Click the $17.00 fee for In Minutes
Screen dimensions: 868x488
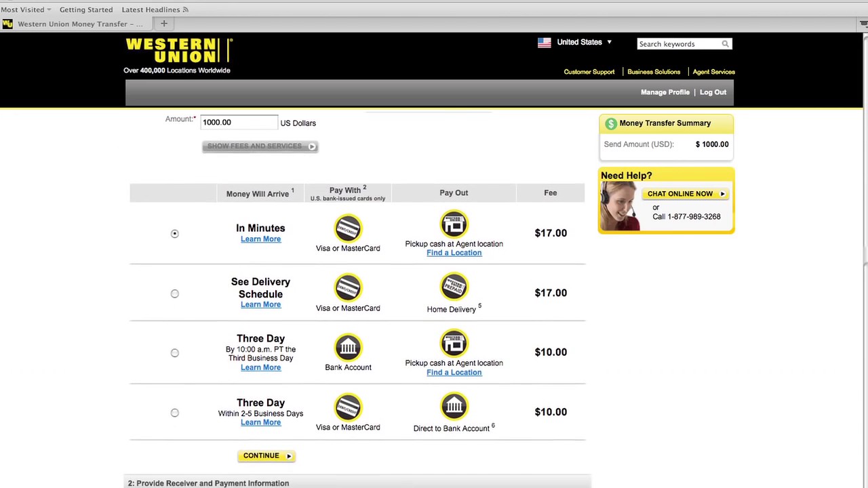tap(551, 233)
